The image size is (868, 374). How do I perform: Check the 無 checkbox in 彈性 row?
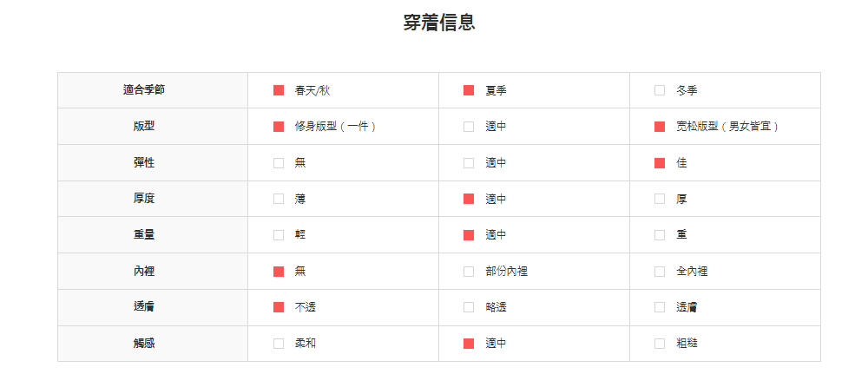[x=279, y=163]
